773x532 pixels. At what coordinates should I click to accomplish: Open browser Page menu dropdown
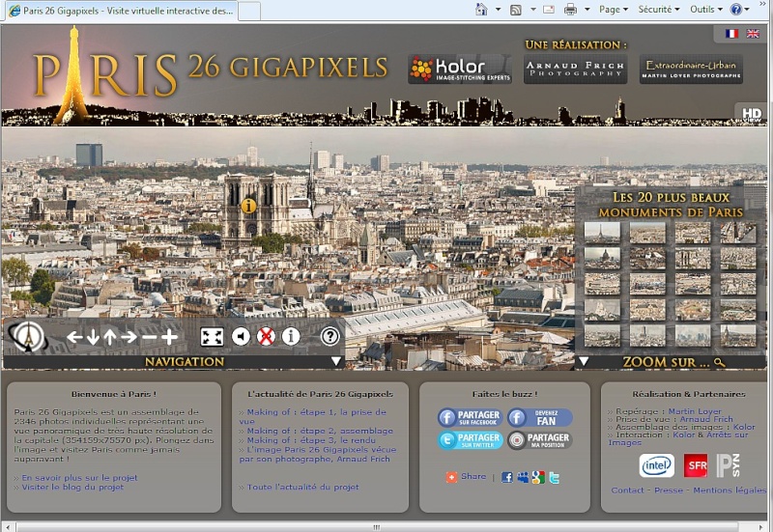614,10
